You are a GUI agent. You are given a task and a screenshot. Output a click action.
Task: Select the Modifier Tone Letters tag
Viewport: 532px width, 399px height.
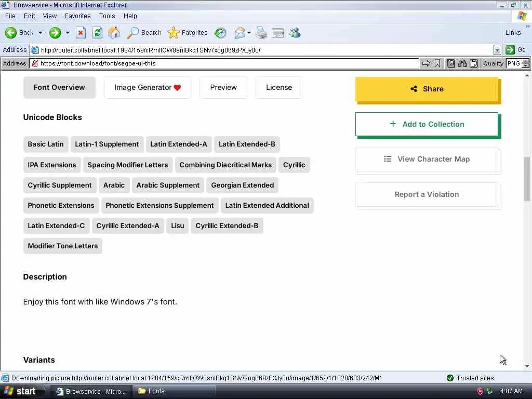(63, 246)
